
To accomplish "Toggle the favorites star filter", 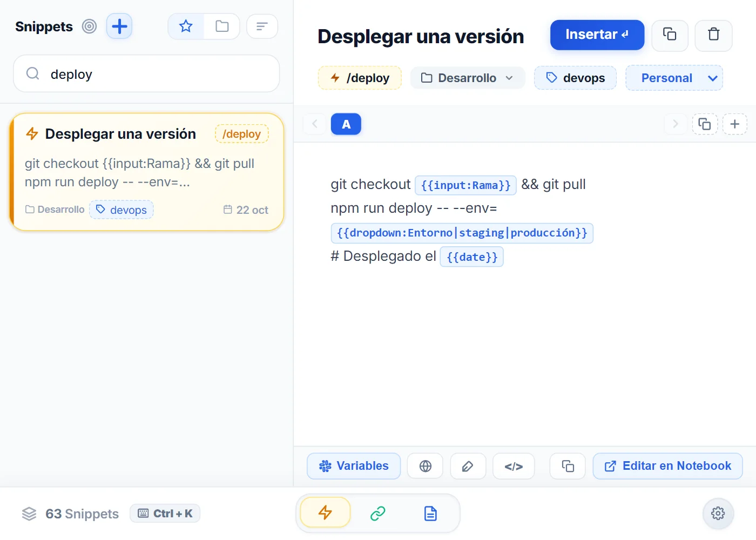I will click(186, 26).
